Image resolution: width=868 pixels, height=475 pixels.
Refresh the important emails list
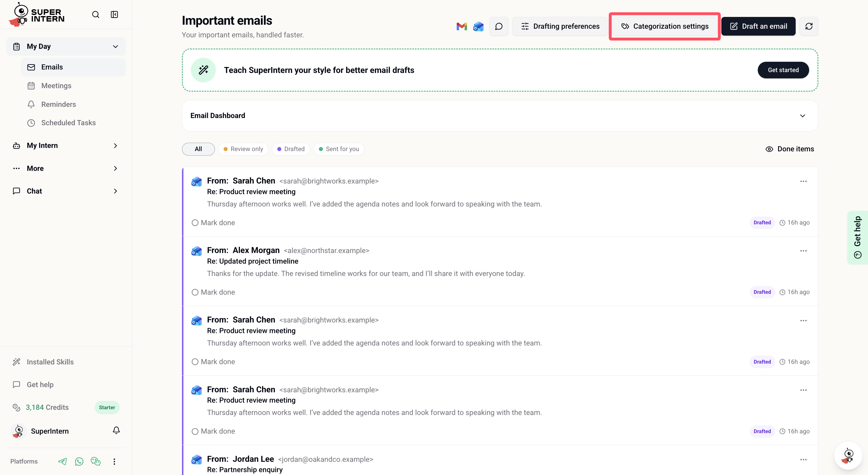click(809, 26)
